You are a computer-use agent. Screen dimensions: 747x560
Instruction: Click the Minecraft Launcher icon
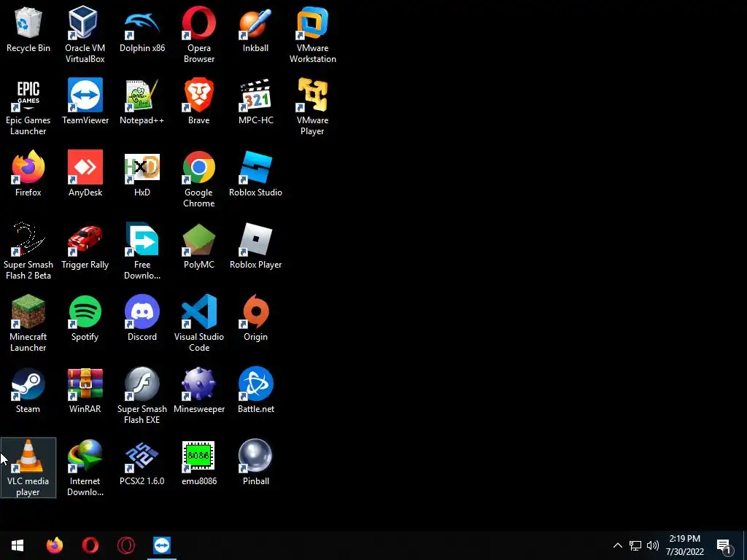pyautogui.click(x=28, y=323)
